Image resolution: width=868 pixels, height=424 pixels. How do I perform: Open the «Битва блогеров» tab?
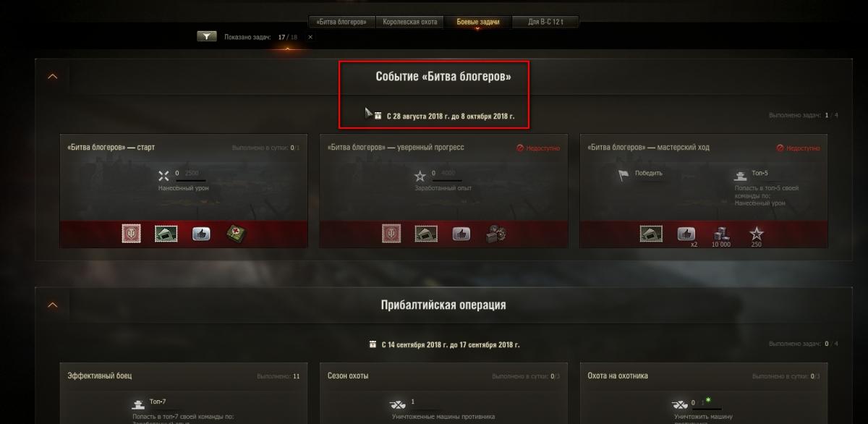[345, 22]
